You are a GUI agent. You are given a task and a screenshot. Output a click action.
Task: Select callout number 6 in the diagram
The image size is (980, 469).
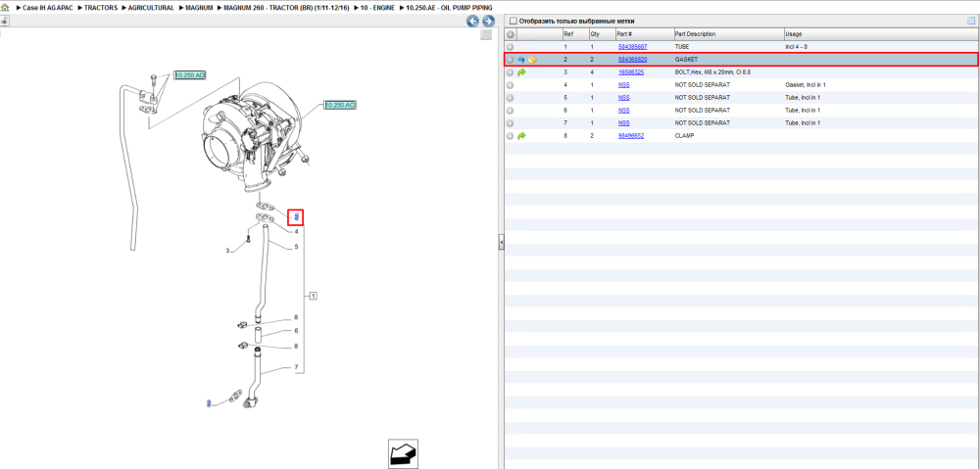(x=296, y=330)
